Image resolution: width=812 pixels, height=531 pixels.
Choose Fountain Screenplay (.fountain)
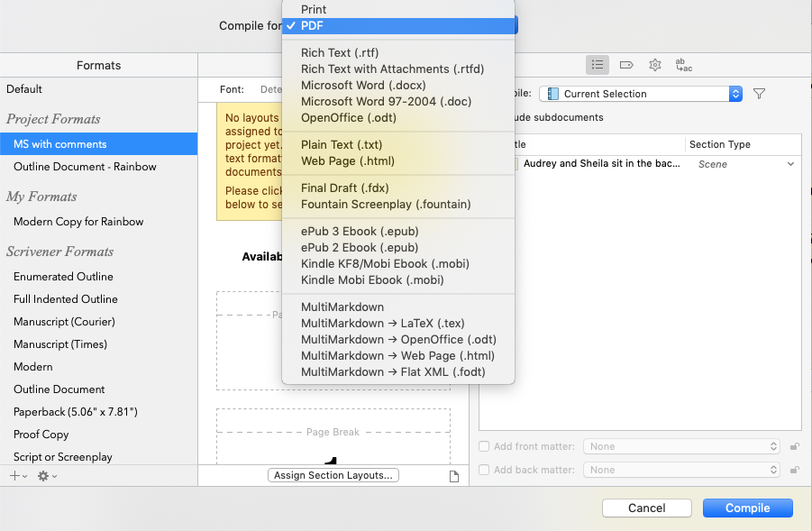[x=398, y=204]
